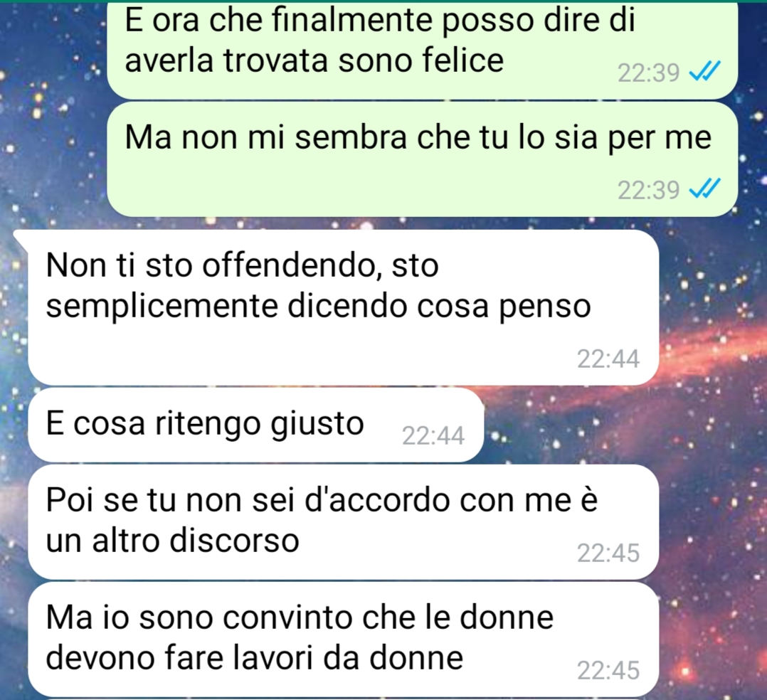Screen dimensions: 767x700
Task: Tap message 'Ma io sono convinto che le donne'
Action: pos(344,639)
